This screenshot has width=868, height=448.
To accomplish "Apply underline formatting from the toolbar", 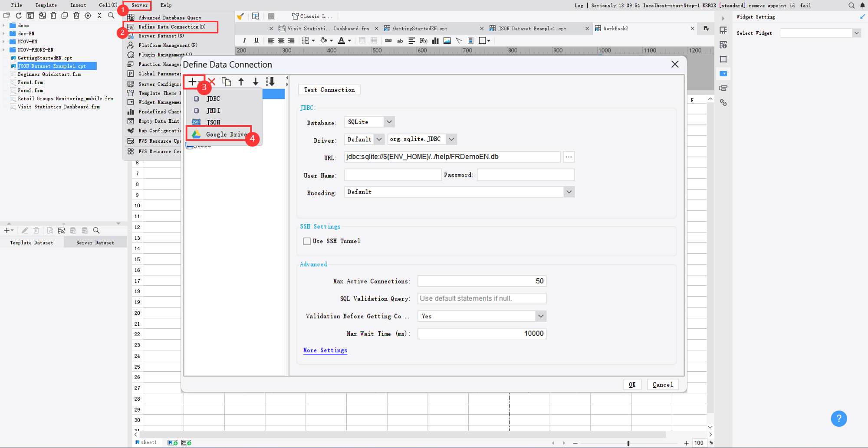I will coord(256,40).
